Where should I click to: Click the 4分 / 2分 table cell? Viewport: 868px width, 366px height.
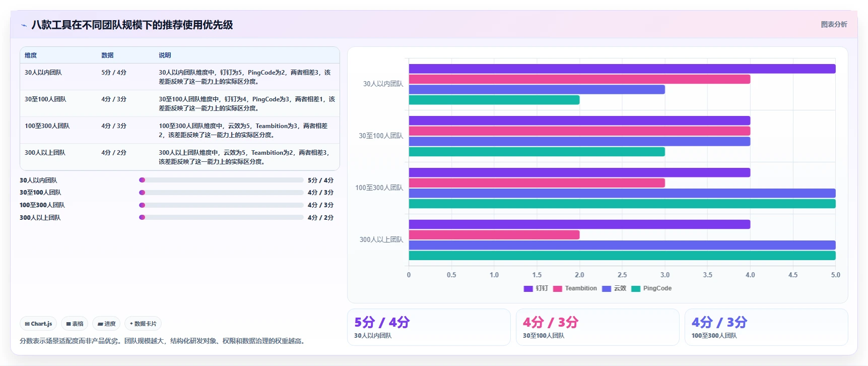pos(114,153)
